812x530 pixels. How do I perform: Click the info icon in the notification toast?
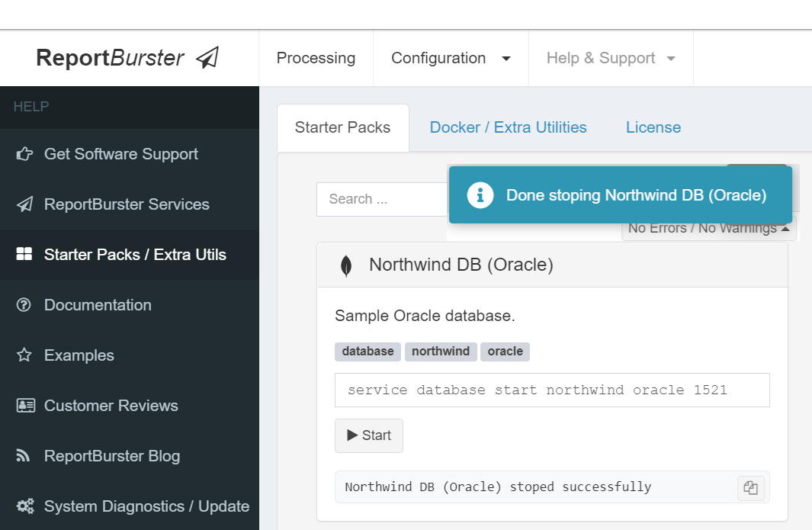480,195
